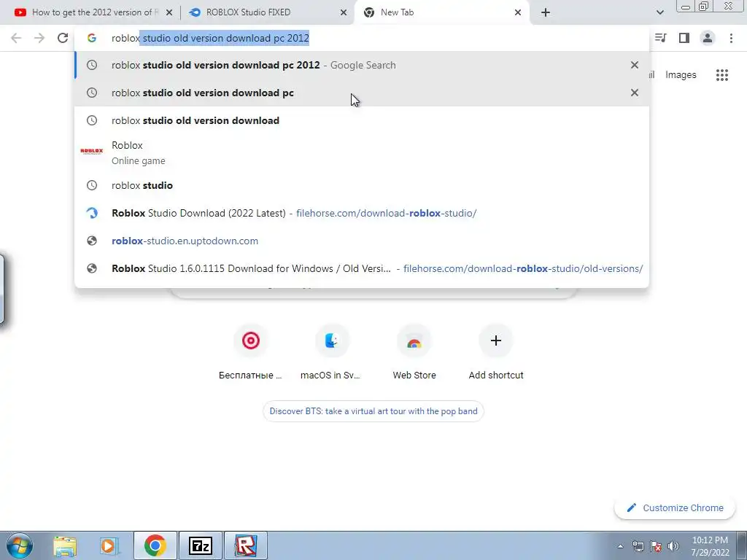Open the media controls icon in the toolbar

pyautogui.click(x=661, y=38)
